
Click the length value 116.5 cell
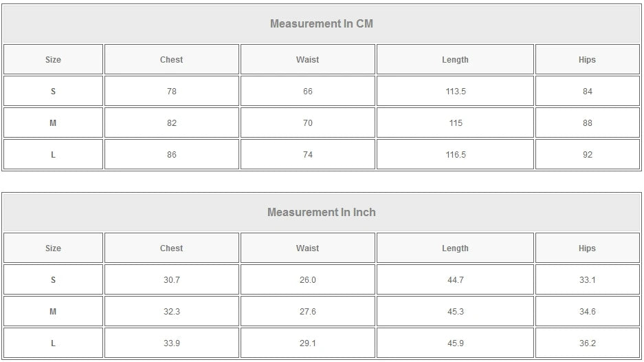455,155
